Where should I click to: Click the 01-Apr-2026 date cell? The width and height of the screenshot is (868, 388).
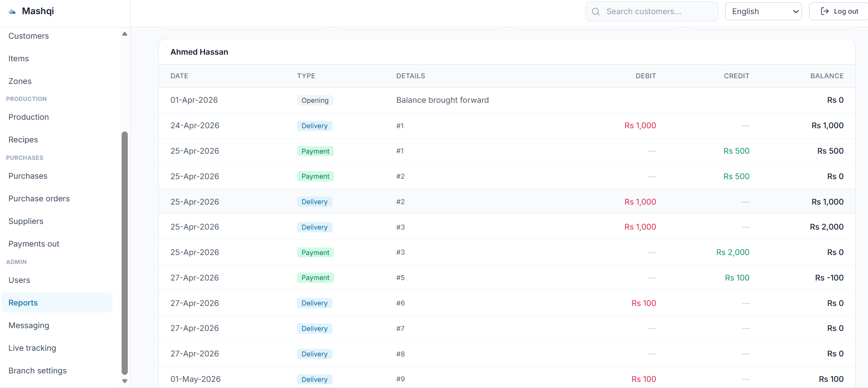[x=194, y=100]
